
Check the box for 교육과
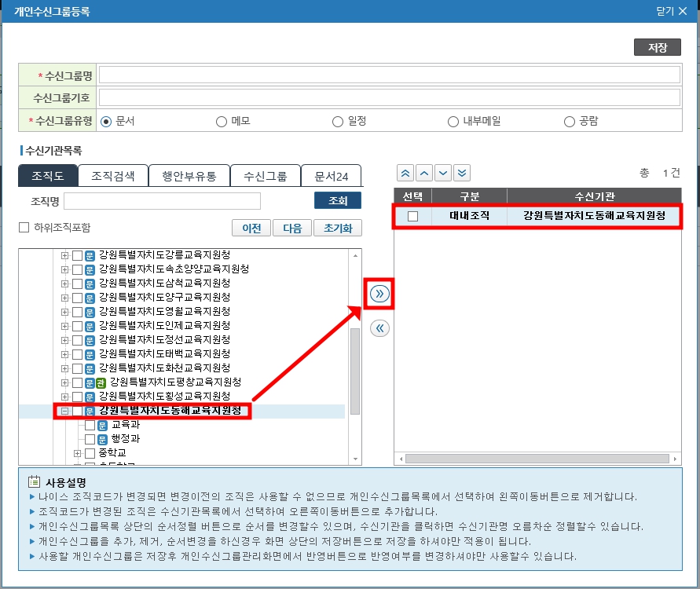point(90,425)
